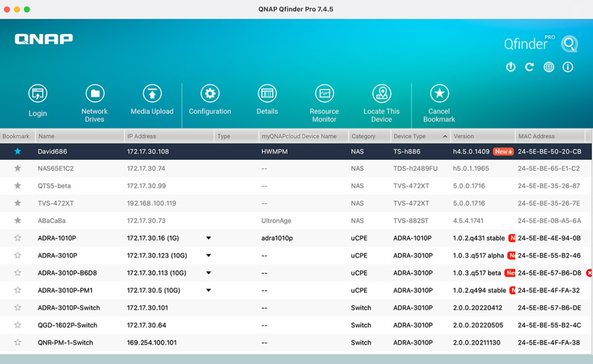This screenshot has width=593, height=364.
Task: Click update badge on the ADRA-3010P-PM1 row
Action: coord(512,290)
